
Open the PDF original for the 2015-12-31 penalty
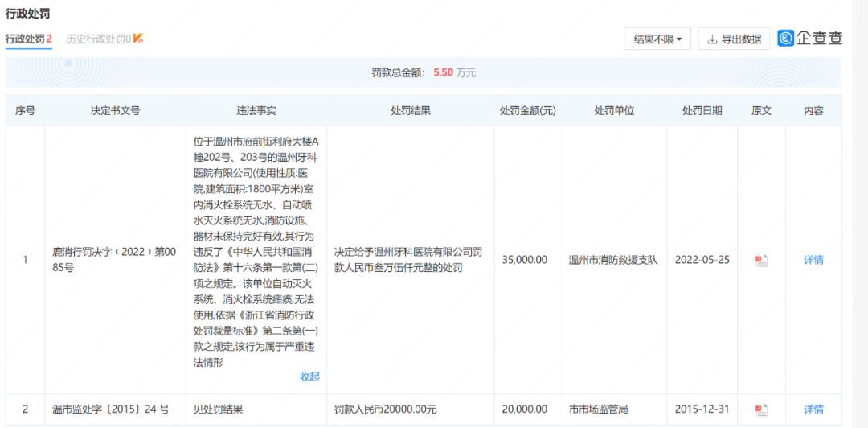point(761,409)
